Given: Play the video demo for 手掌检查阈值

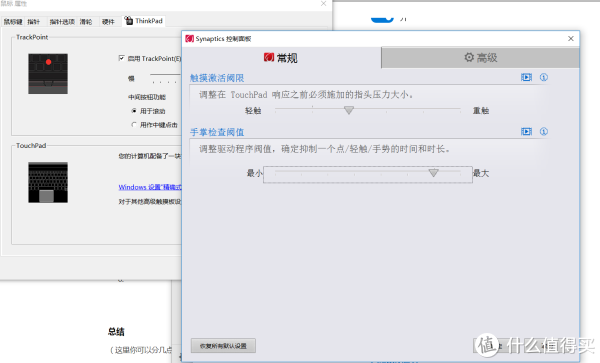Looking at the screenshot, I should (x=527, y=132).
